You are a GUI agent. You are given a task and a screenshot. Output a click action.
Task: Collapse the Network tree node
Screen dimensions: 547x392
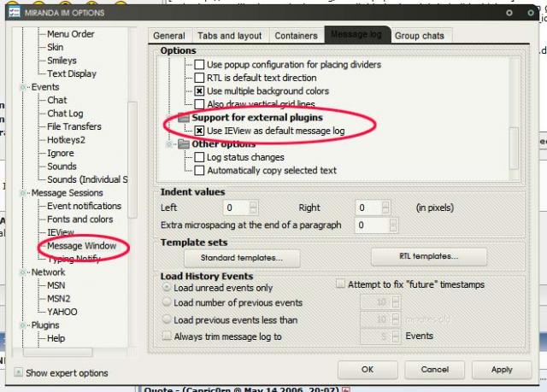23,272
